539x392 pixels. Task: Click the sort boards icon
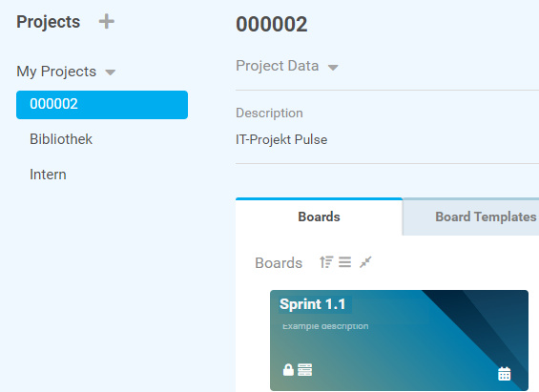[x=326, y=262]
